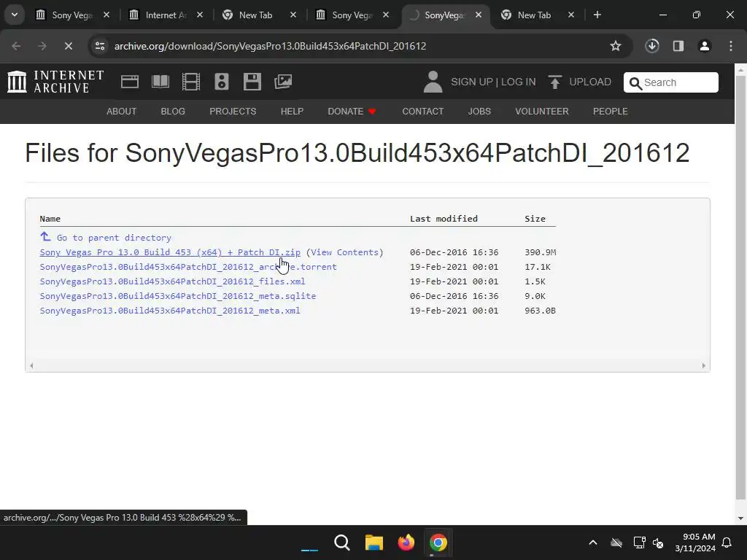This screenshot has height=560, width=747.
Task: Open the _files.xml link
Action: tap(172, 281)
